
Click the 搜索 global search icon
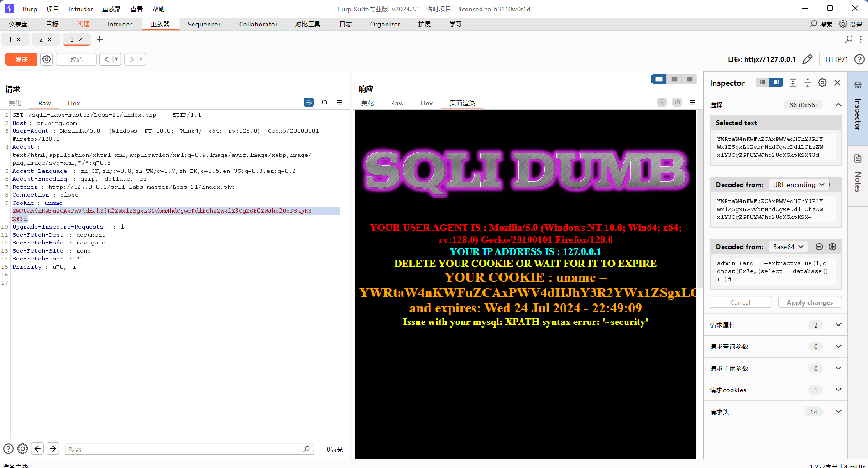click(813, 24)
